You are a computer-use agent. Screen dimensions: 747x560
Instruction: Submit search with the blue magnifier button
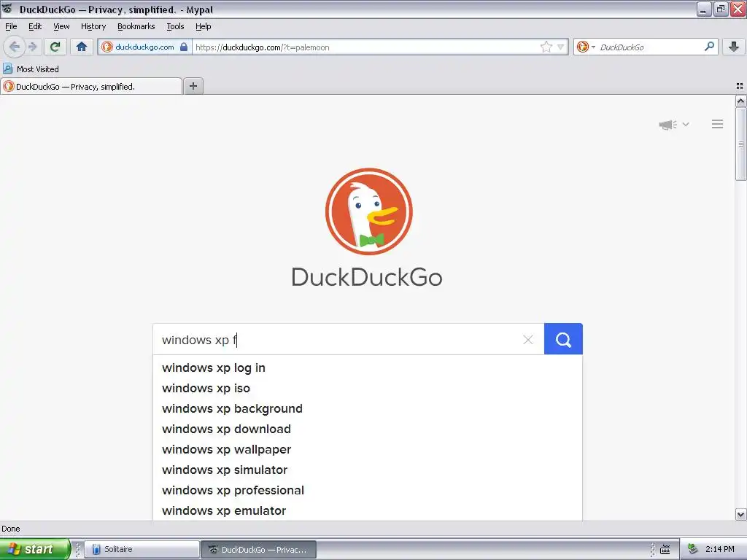pos(563,339)
